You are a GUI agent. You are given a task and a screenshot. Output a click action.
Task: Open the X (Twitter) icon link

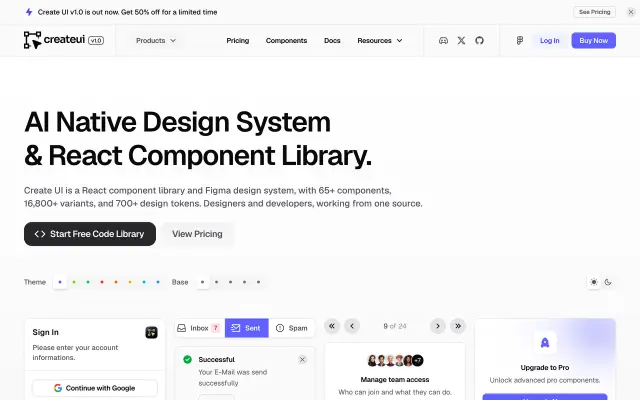click(461, 40)
